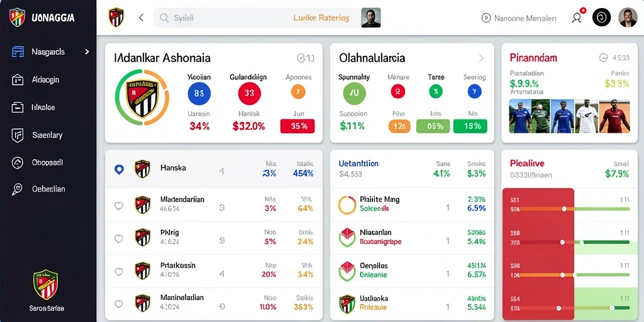
Task: Adjust the top orange slider handle in Plealiive
Action: tap(564, 209)
